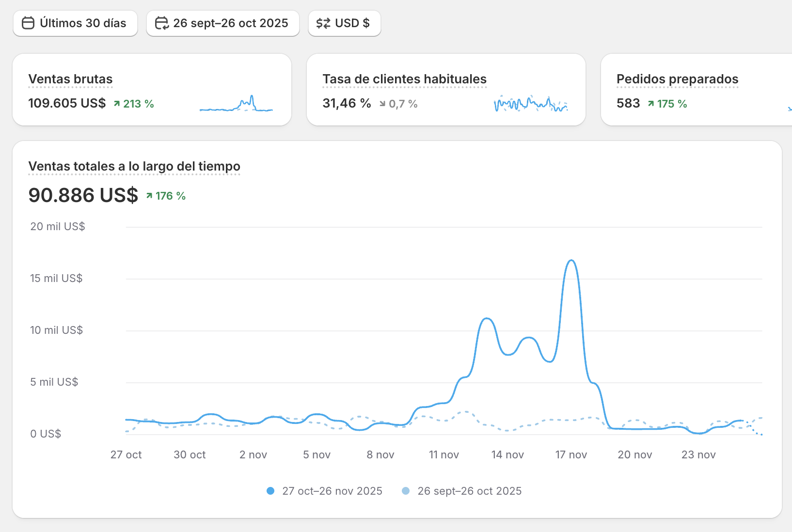
Task: Open the Tasa de clientes habituales title
Action: click(x=405, y=79)
